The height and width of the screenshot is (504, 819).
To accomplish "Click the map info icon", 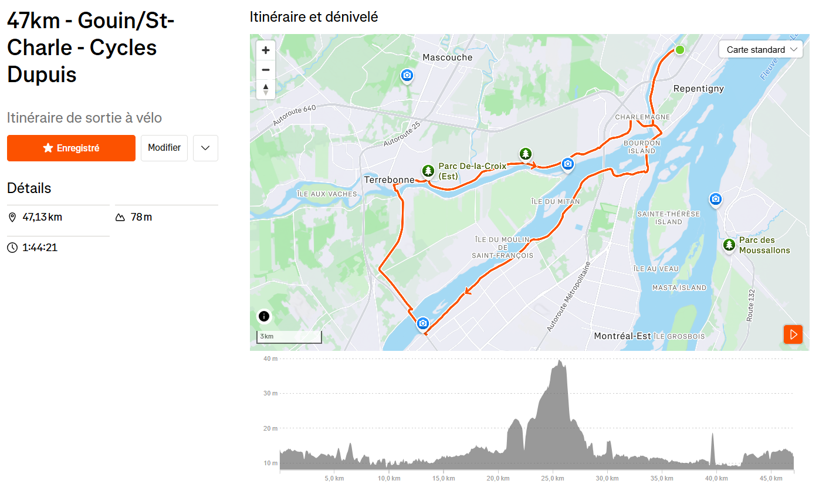I will point(264,317).
